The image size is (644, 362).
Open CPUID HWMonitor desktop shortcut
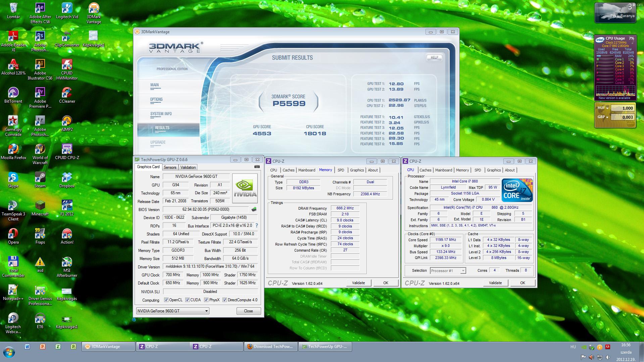pos(67,70)
